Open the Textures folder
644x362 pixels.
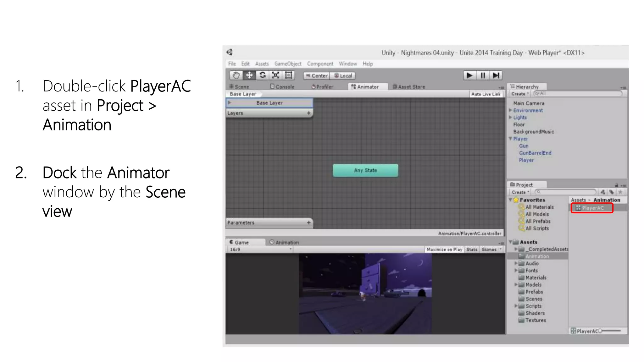(x=532, y=320)
